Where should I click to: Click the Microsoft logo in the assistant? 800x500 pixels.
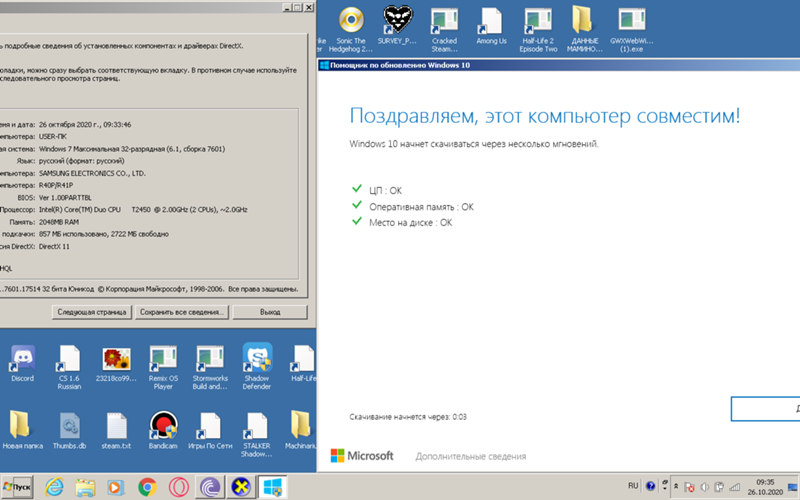tap(362, 456)
